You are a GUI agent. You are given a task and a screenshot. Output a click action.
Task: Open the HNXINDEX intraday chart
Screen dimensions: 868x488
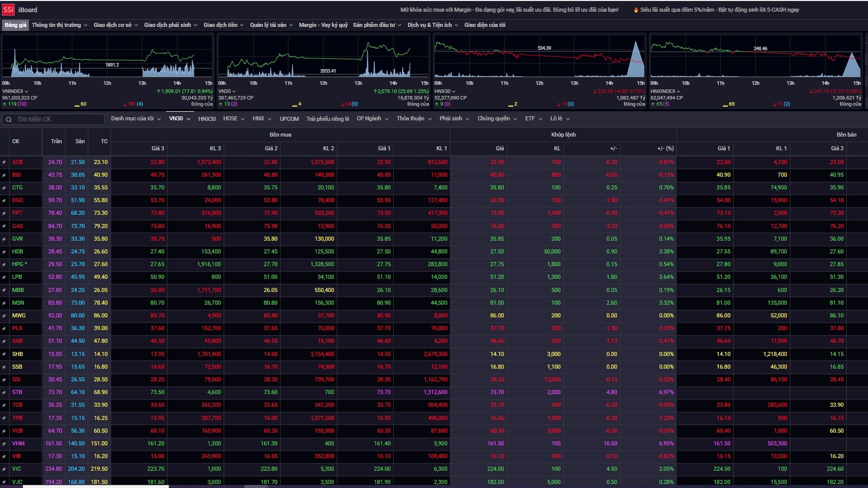[x=756, y=57]
